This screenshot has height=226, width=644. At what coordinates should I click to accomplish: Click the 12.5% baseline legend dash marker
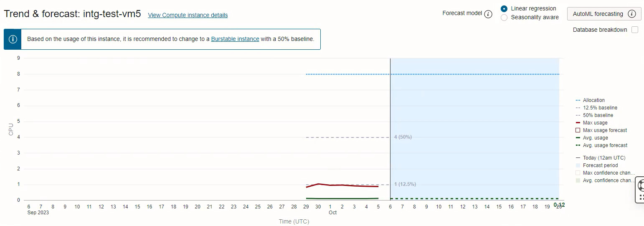point(578,108)
